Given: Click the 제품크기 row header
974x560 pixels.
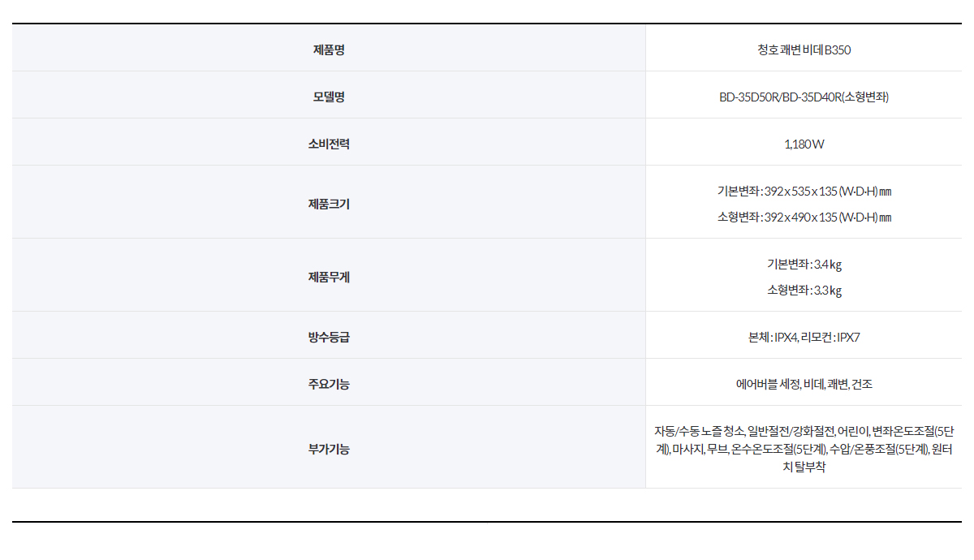Looking at the screenshot, I should (329, 204).
